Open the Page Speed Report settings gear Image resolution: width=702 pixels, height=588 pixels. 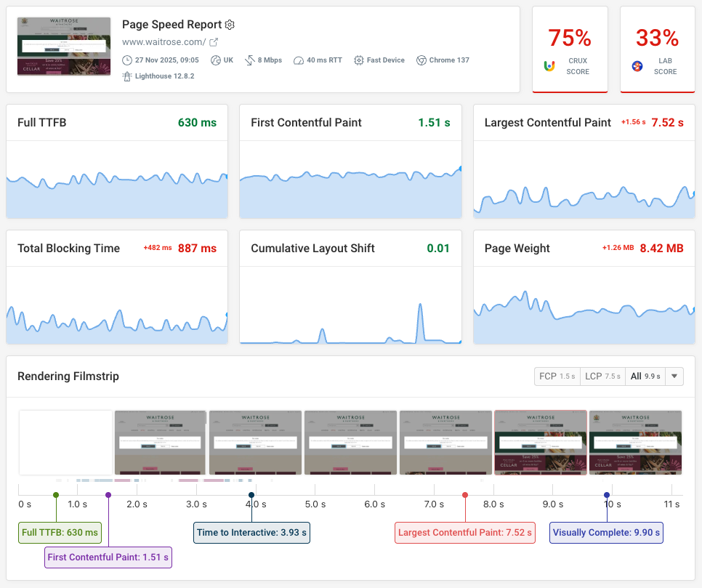pyautogui.click(x=229, y=24)
